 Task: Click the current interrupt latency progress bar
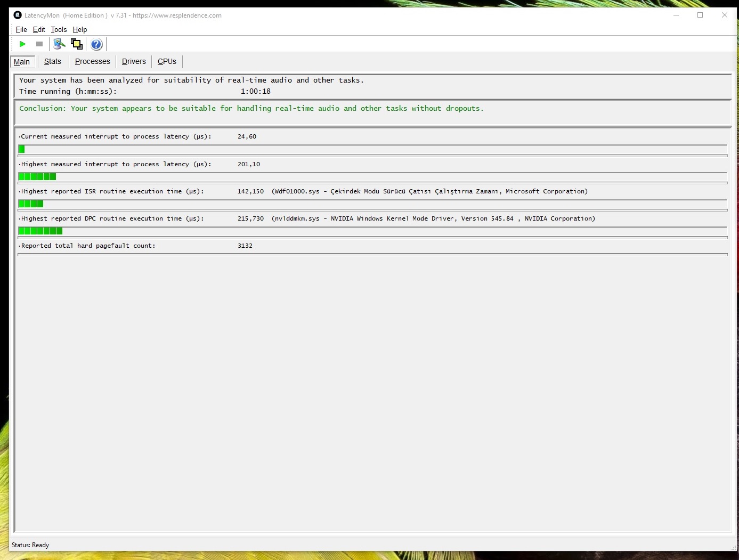[x=372, y=149]
